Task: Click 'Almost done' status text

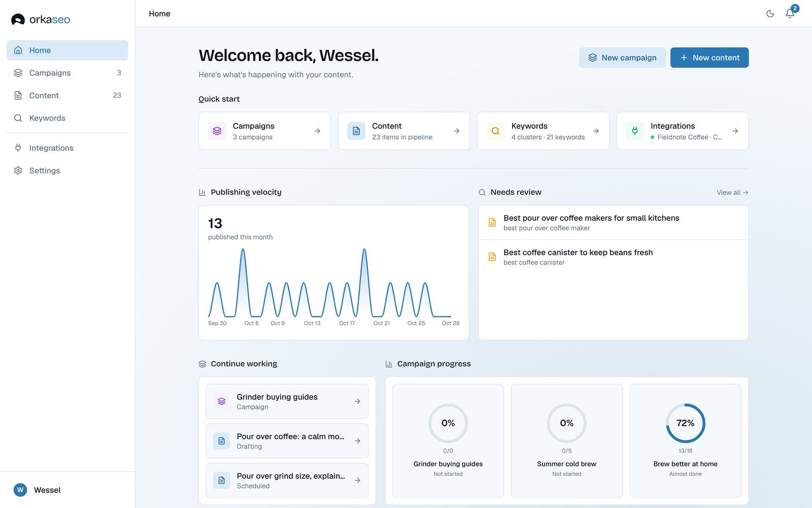Action: (686, 474)
